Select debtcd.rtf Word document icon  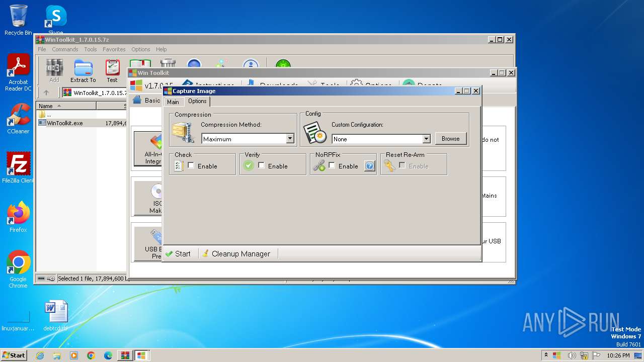pyautogui.click(x=55, y=316)
